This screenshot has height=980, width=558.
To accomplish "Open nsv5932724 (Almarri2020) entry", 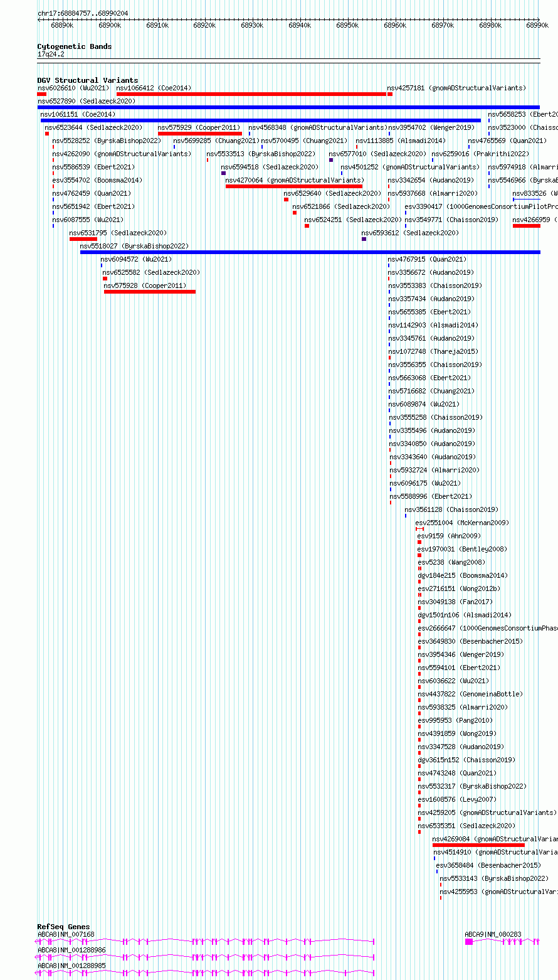I will click(x=435, y=470).
